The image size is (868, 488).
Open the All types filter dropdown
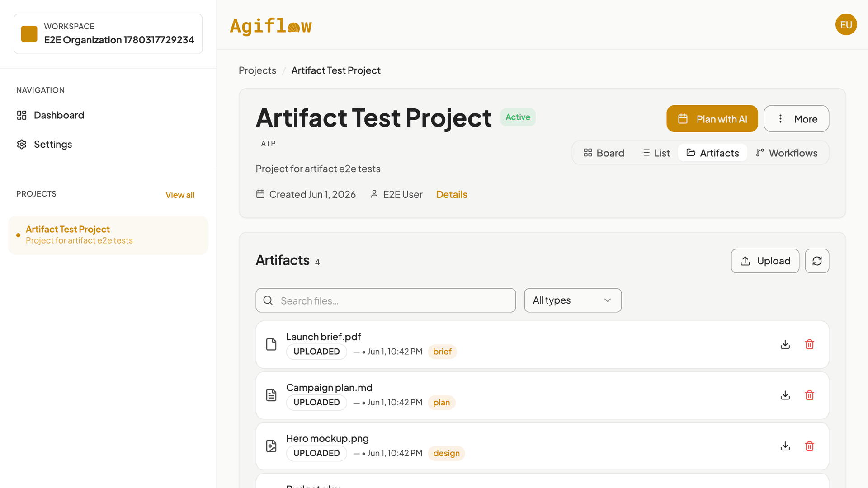(x=573, y=300)
